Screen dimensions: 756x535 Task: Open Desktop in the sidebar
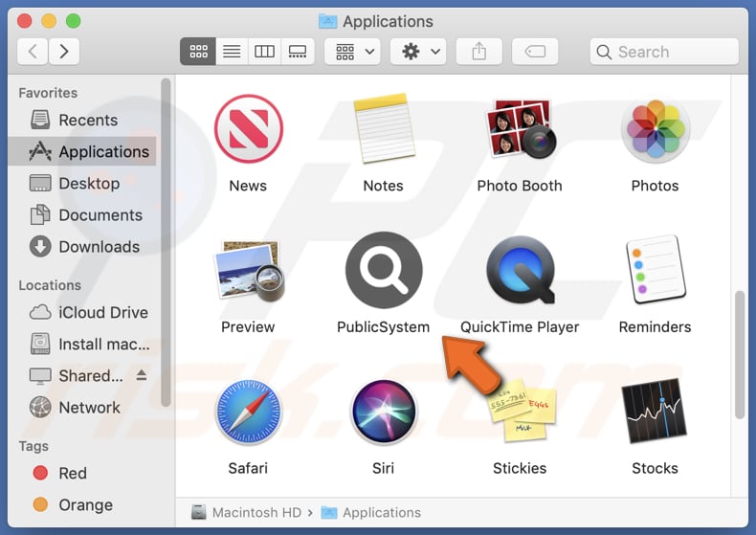82,184
